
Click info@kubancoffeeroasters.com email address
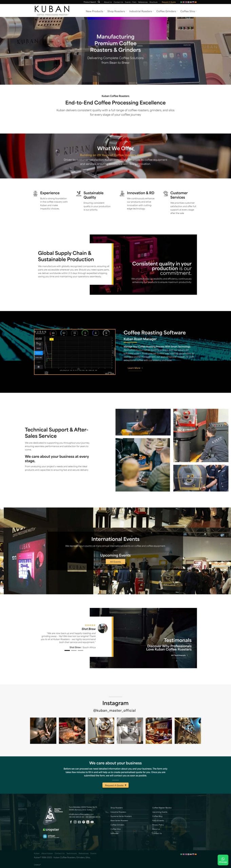pyautogui.click(x=81, y=814)
